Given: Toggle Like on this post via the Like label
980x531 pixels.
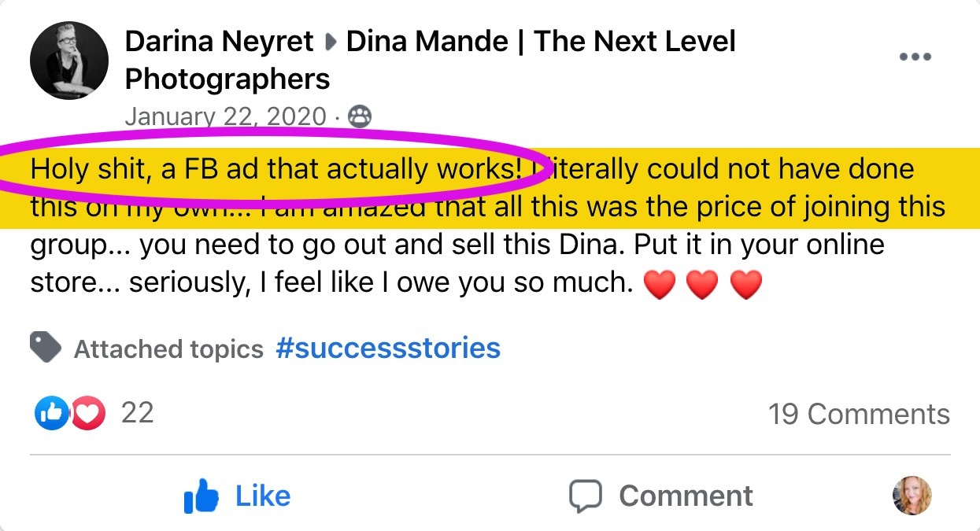Looking at the screenshot, I should pos(263,496).
